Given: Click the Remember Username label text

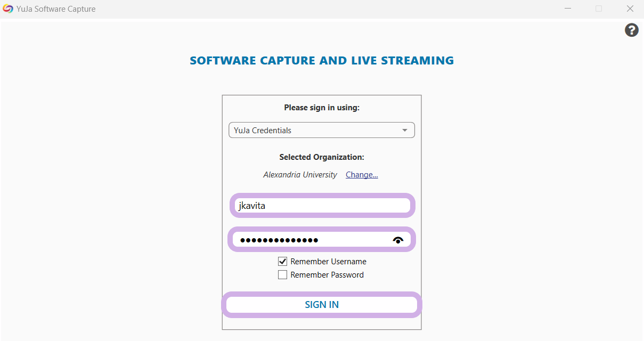Looking at the screenshot, I should click(328, 262).
